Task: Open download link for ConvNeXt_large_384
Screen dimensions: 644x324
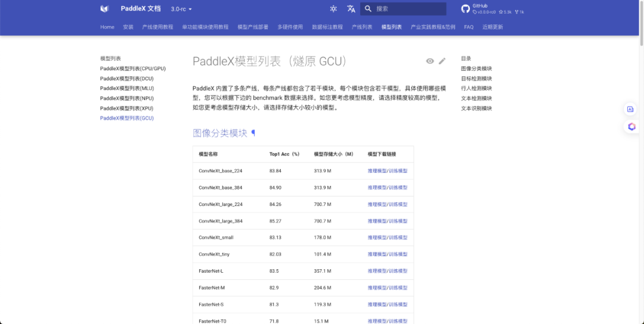Action: (x=388, y=221)
